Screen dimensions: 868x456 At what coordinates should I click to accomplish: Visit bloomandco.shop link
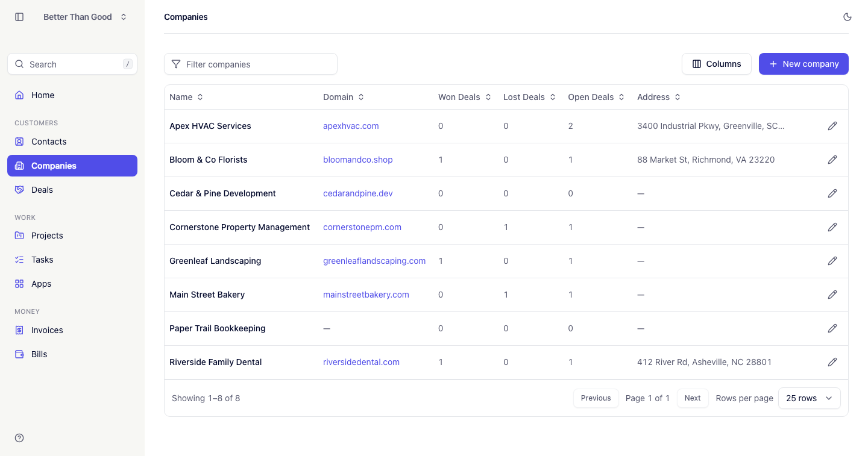click(x=358, y=160)
